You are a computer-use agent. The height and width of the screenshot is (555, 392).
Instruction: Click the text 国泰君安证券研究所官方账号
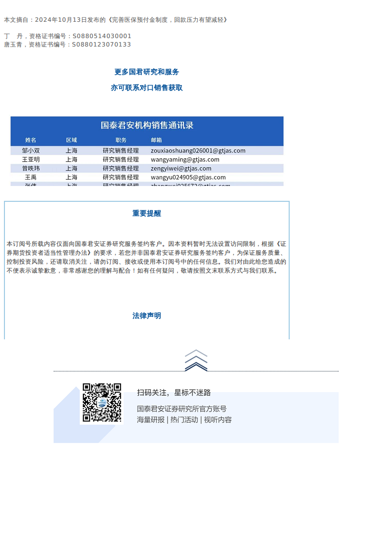click(181, 409)
